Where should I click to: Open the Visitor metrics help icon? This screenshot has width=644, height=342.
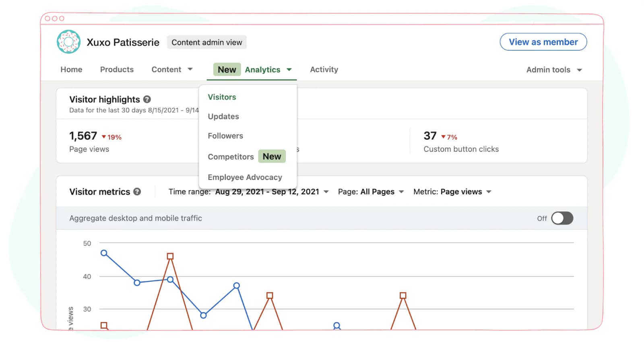coord(137,192)
